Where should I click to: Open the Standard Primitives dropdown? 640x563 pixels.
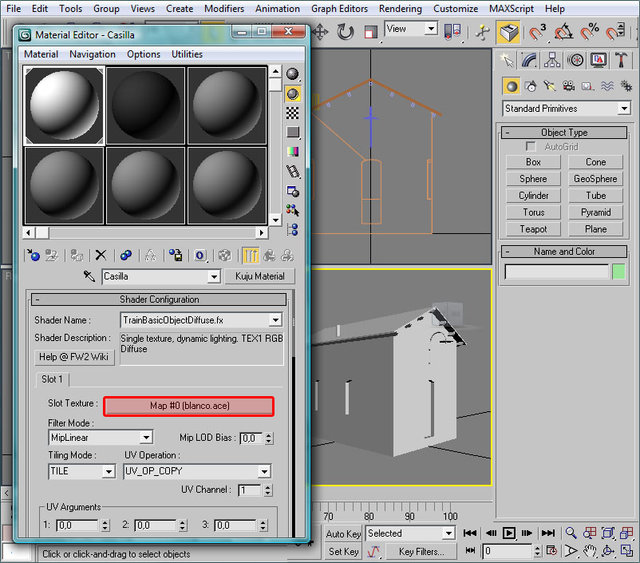[x=566, y=108]
